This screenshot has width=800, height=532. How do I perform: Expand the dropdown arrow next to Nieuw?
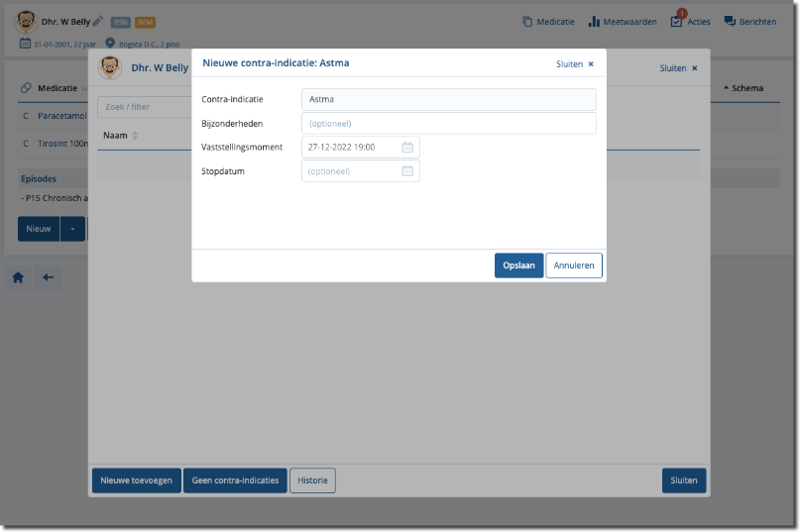(x=72, y=228)
